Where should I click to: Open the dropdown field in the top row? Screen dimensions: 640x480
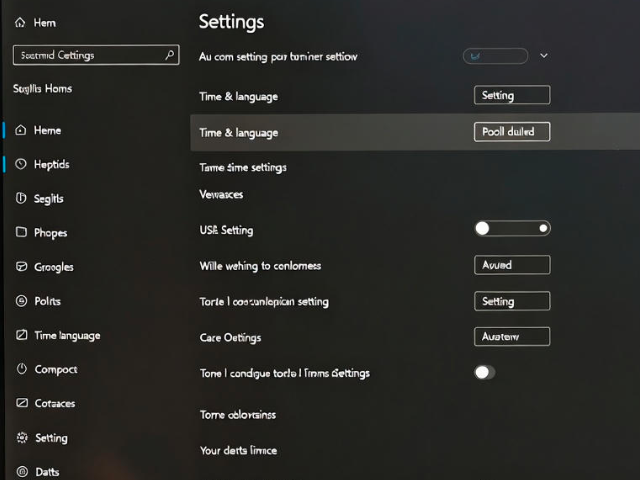tap(494, 56)
